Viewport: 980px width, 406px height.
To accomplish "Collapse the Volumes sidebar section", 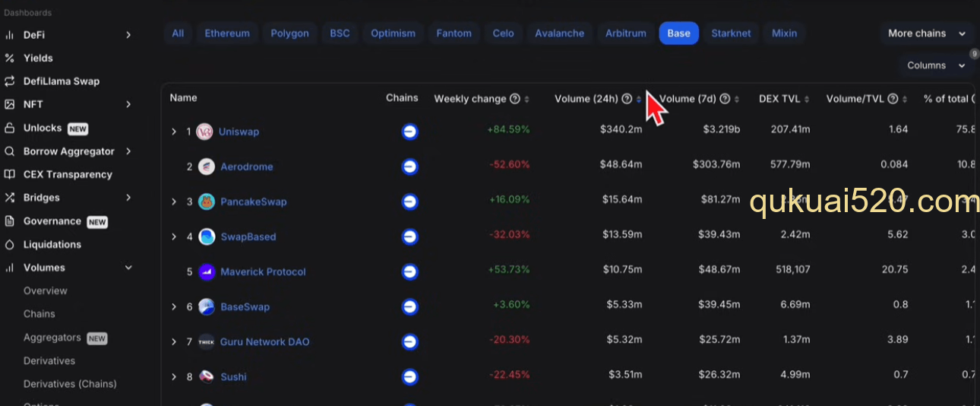I will pos(128,268).
